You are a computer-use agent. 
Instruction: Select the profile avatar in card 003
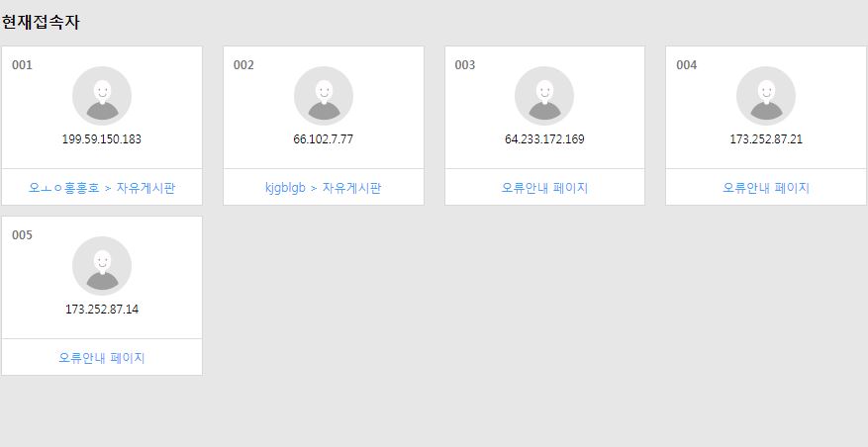pyautogui.click(x=544, y=96)
